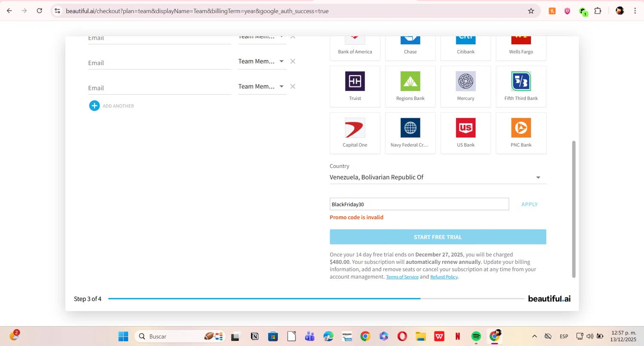Open Spotify from the taskbar
The height and width of the screenshot is (346, 644).
(476, 336)
